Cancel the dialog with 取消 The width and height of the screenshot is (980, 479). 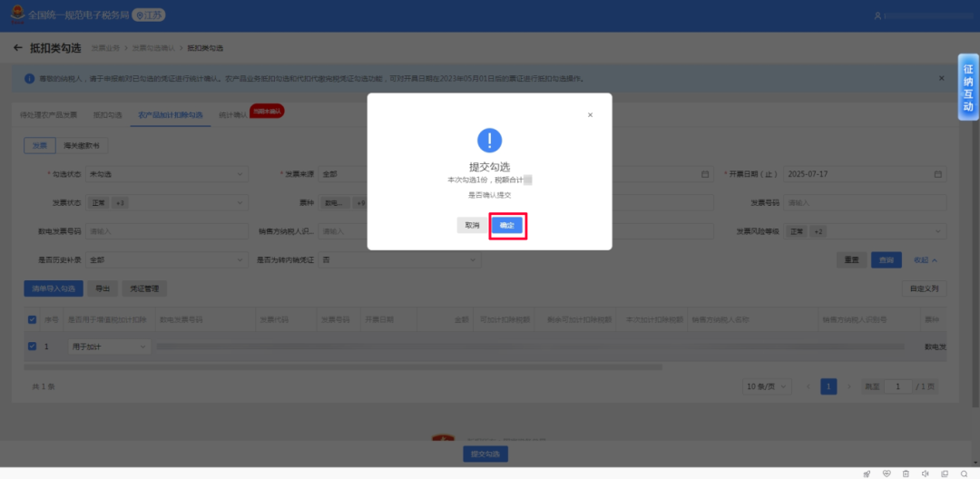tap(472, 226)
